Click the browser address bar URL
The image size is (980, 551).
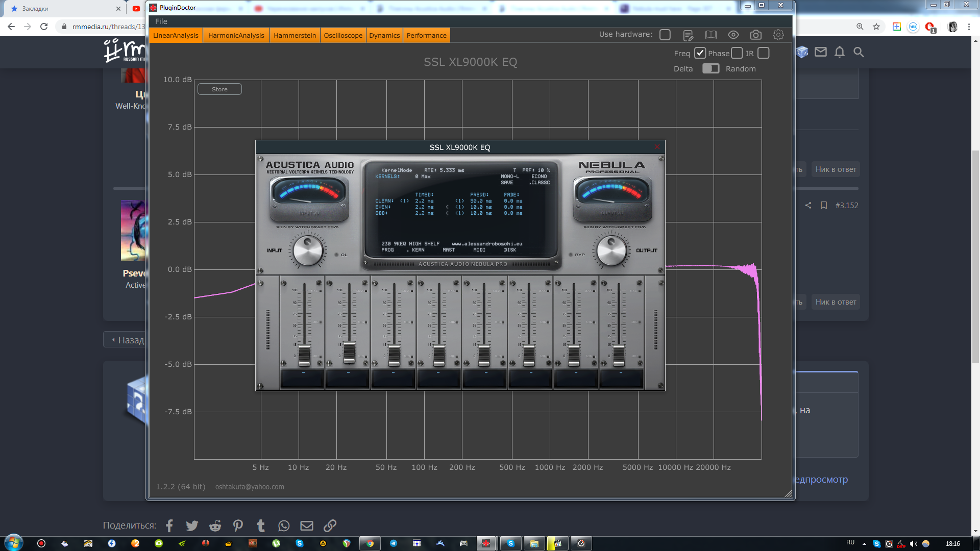[109, 27]
